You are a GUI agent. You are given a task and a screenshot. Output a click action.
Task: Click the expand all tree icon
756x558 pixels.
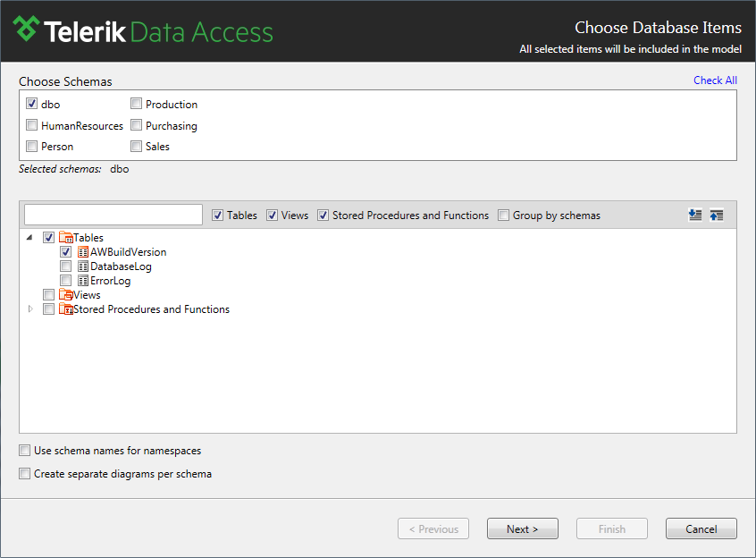click(x=694, y=216)
